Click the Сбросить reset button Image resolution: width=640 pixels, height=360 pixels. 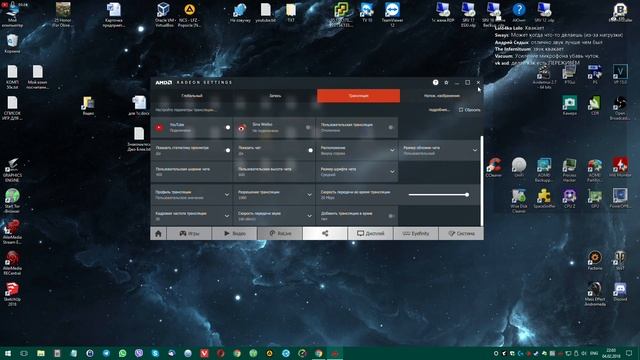pyautogui.click(x=469, y=110)
